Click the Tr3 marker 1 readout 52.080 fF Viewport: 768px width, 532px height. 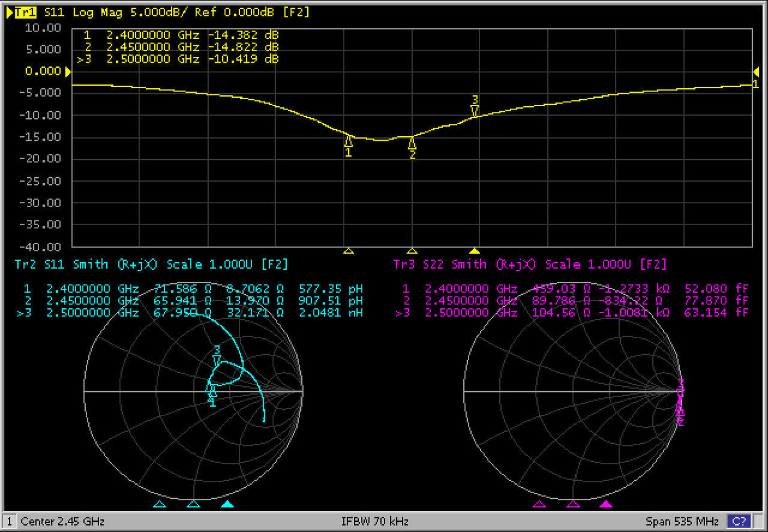point(717,288)
